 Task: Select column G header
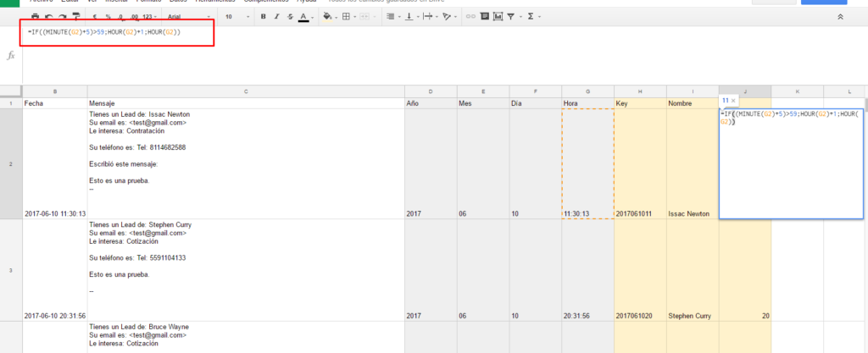(587, 91)
